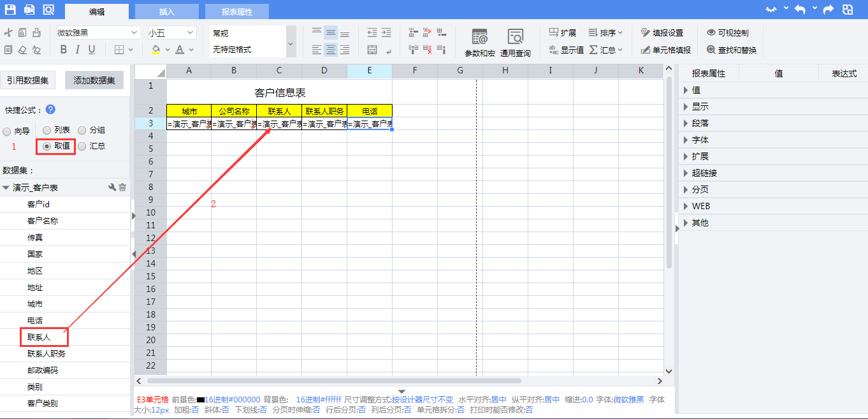Viewport: 868px width, 419px height.
Task: Click the undo arrow icon
Action: click(x=799, y=10)
